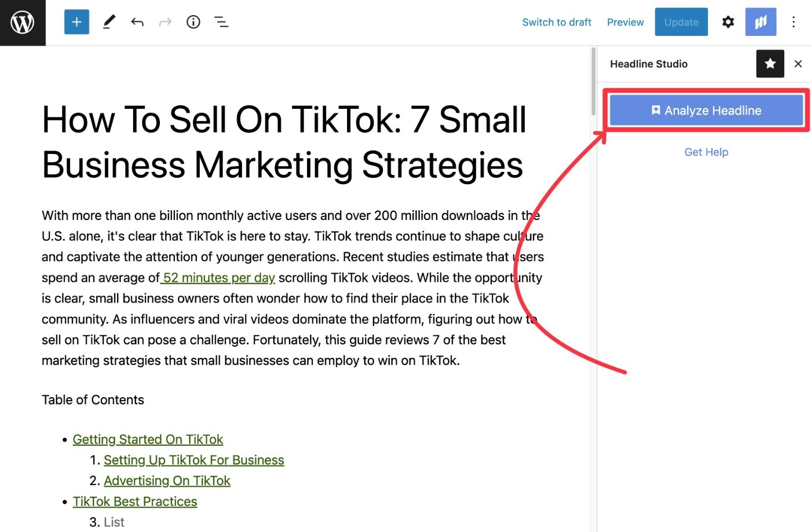Open the three-dot options menu
Viewport: 811px width, 532px height.
[794, 22]
